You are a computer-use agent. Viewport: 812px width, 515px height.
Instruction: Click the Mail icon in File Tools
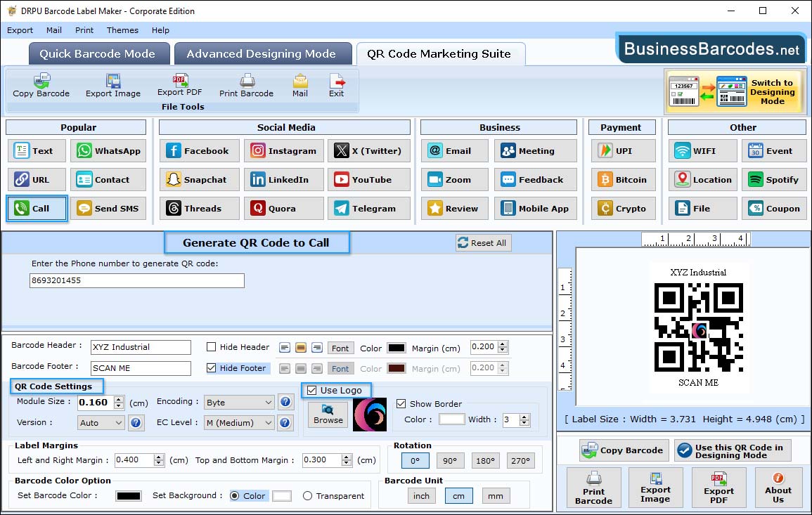click(299, 86)
